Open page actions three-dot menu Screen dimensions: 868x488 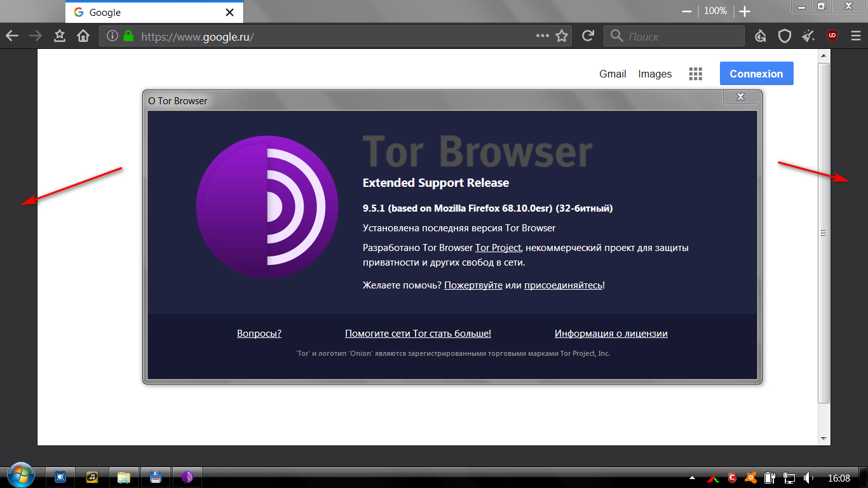click(x=542, y=36)
